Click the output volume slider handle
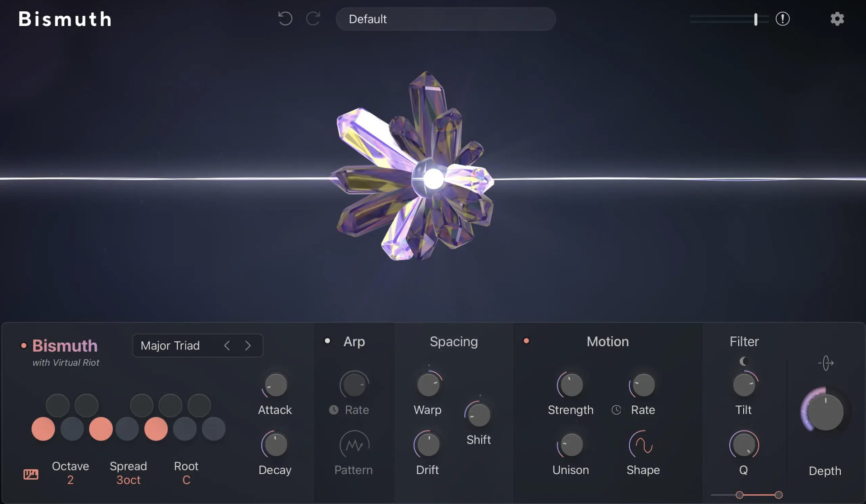 click(x=756, y=19)
